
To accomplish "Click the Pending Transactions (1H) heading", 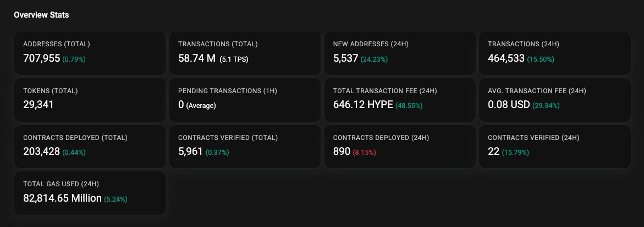I will (228, 91).
